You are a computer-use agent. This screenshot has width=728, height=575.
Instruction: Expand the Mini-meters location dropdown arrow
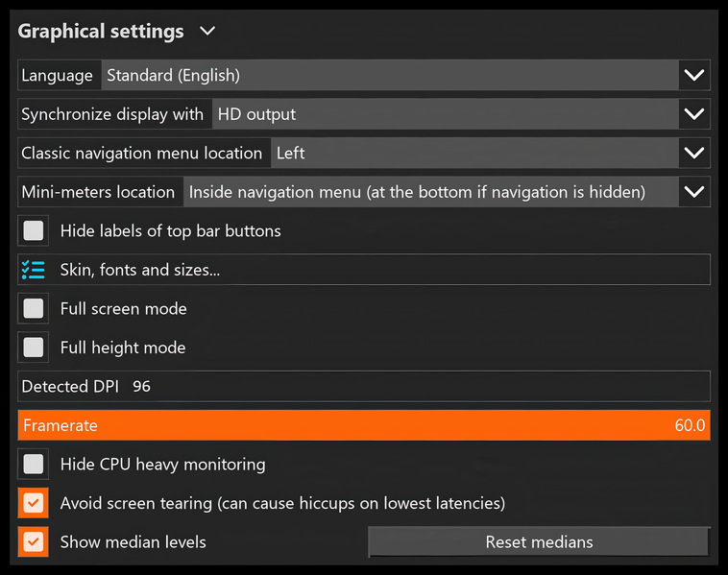[693, 192]
